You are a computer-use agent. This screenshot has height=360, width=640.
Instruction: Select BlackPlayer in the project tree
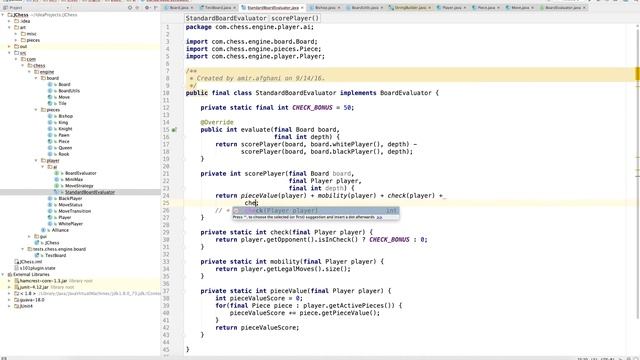click(x=70, y=198)
